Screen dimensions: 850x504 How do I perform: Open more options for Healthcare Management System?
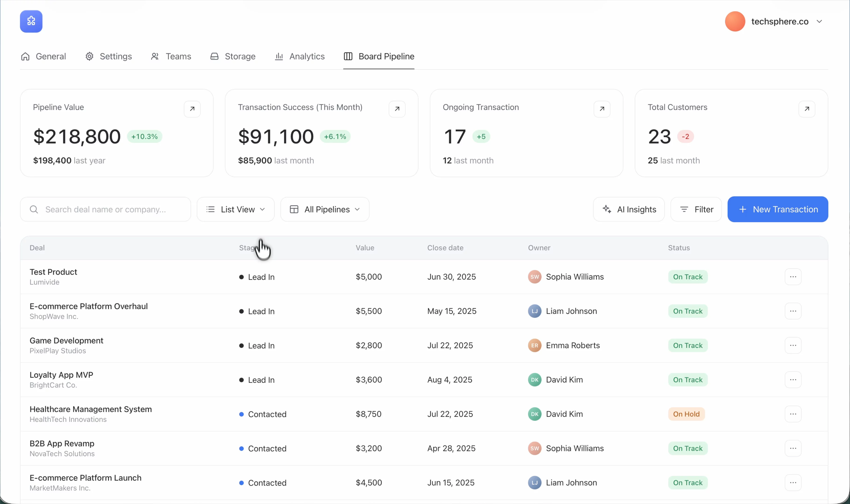coord(793,414)
